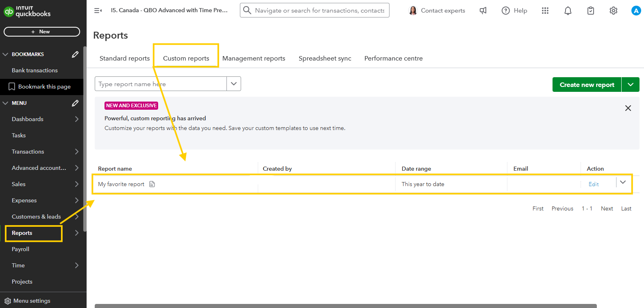Open the user account avatar
Screen dimensions: 644x308
click(x=636, y=11)
